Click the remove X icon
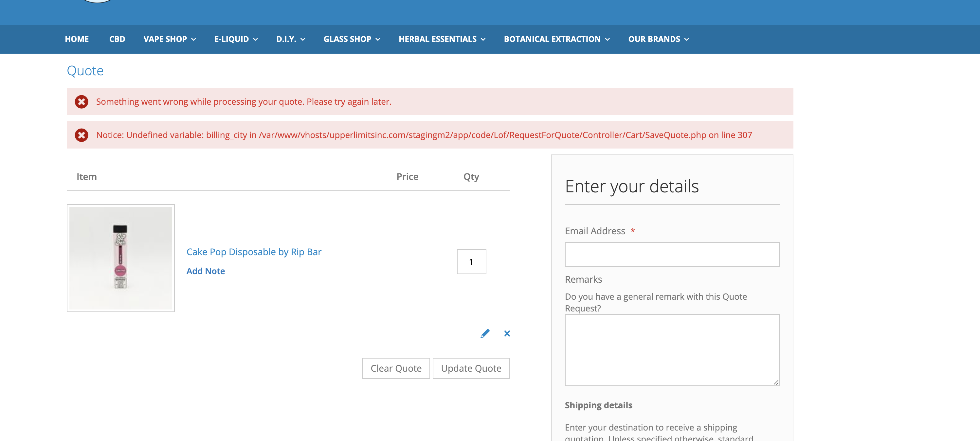 click(x=507, y=334)
